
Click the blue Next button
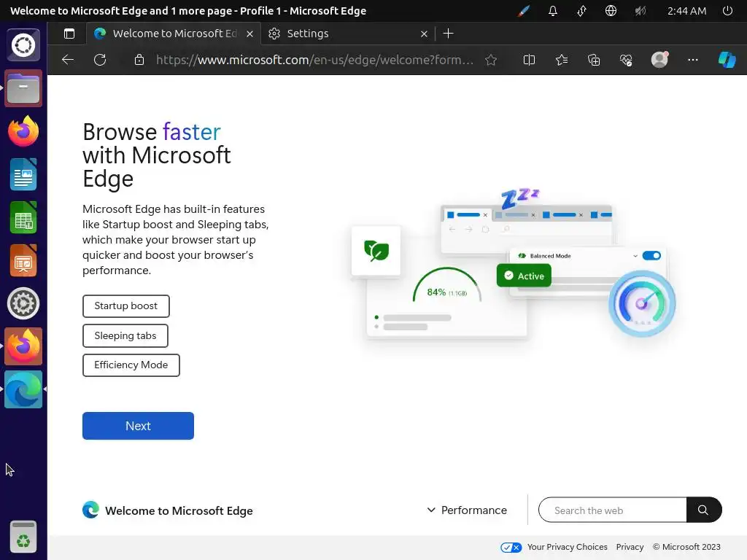[x=138, y=426]
